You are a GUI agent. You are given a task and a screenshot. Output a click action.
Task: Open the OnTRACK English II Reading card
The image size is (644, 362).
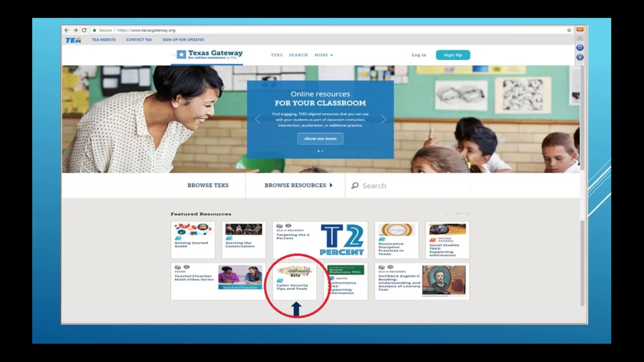[422, 282]
